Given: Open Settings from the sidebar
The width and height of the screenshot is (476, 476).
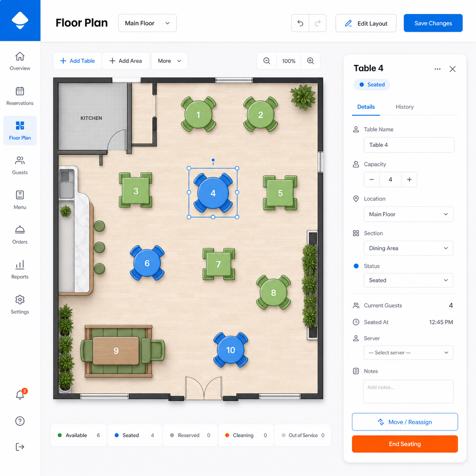Looking at the screenshot, I should point(20,305).
